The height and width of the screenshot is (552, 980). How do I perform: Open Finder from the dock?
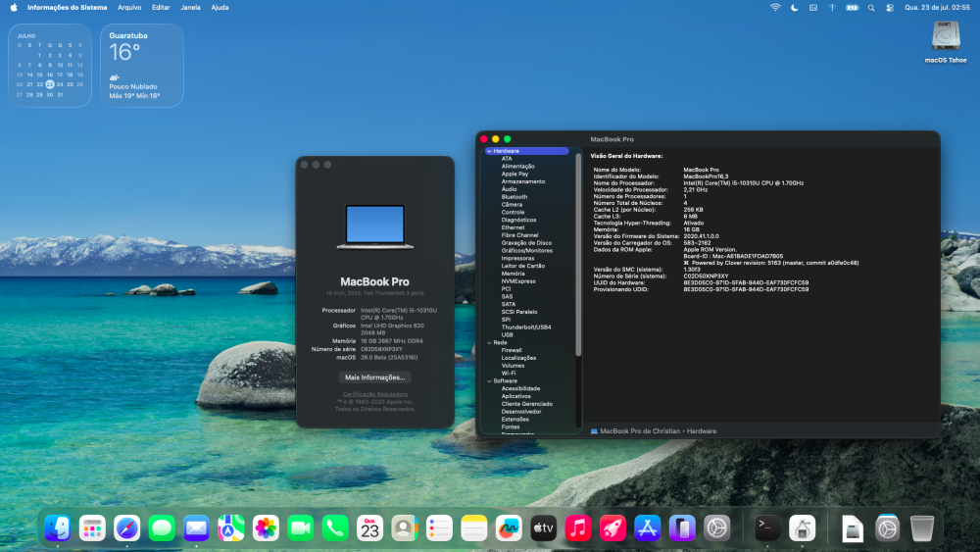[58, 528]
